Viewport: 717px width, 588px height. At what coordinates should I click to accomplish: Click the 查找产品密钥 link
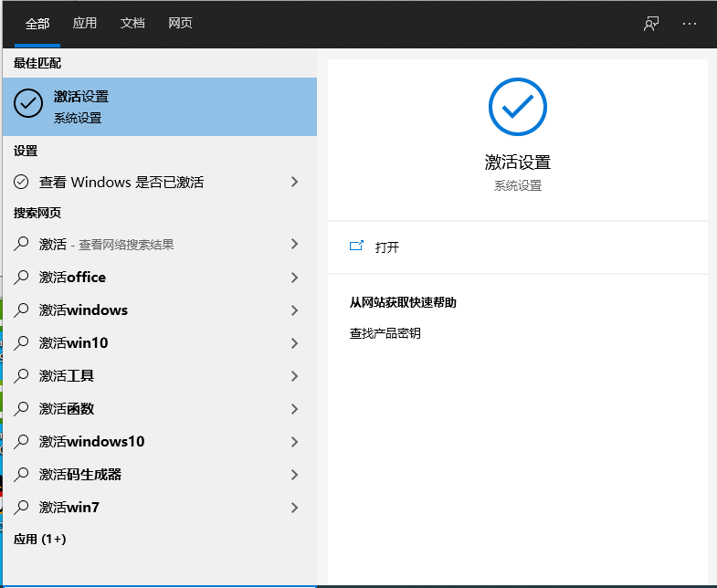tap(385, 333)
